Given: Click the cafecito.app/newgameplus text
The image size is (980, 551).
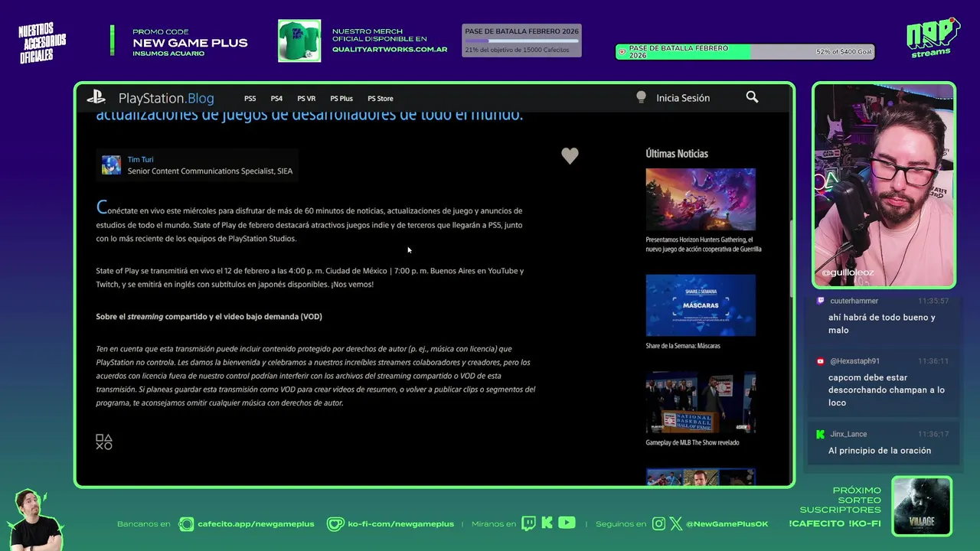Looking at the screenshot, I should [x=256, y=524].
